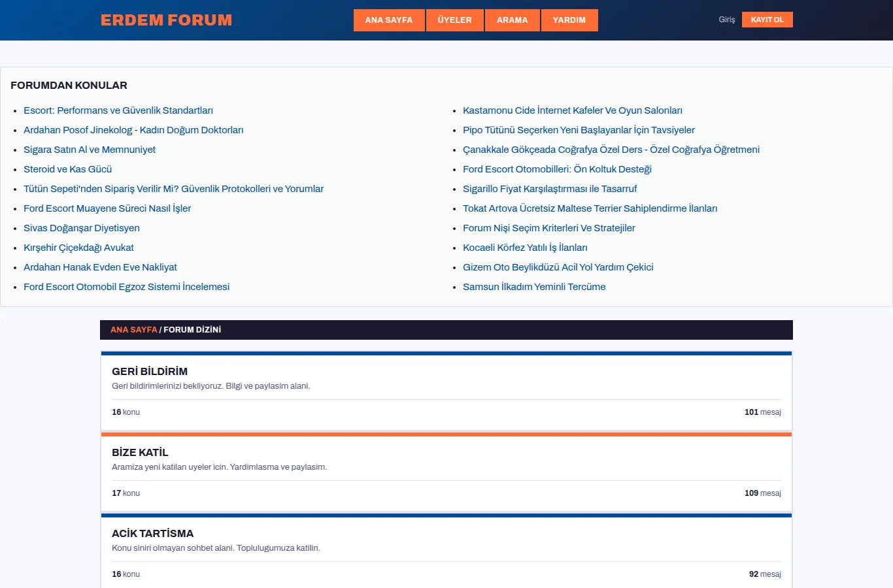This screenshot has height=588, width=893.
Task: Visit Sivas Doğanşar Diyetisyen topic link
Action: pyautogui.click(x=82, y=228)
